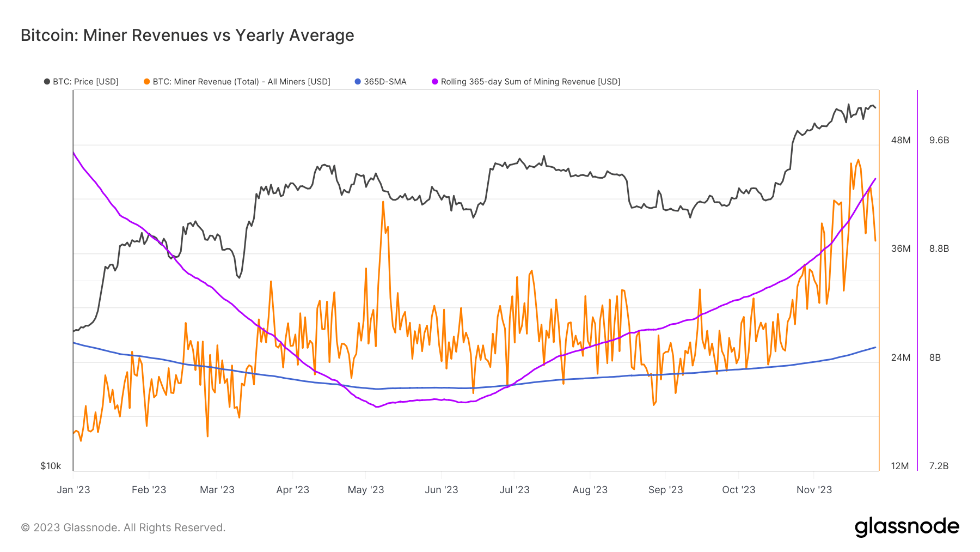
Task: Toggle Rolling 365-day Sum of Mining Revenue label
Action: 530,82
